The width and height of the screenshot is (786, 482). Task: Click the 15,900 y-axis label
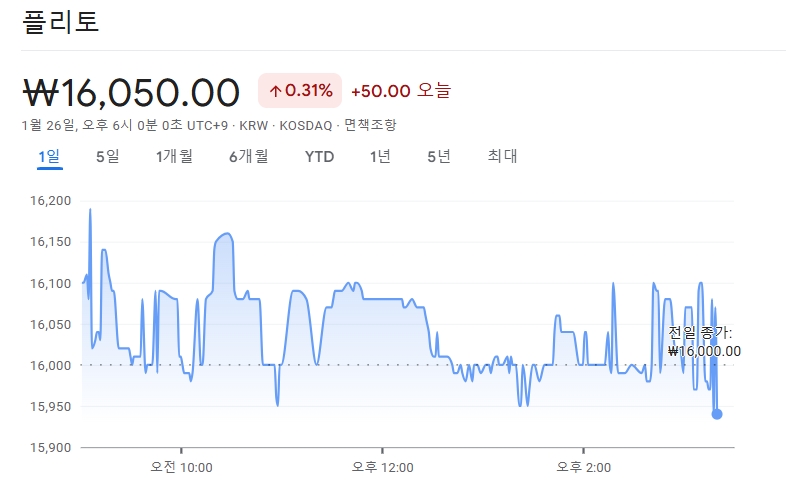point(51,447)
